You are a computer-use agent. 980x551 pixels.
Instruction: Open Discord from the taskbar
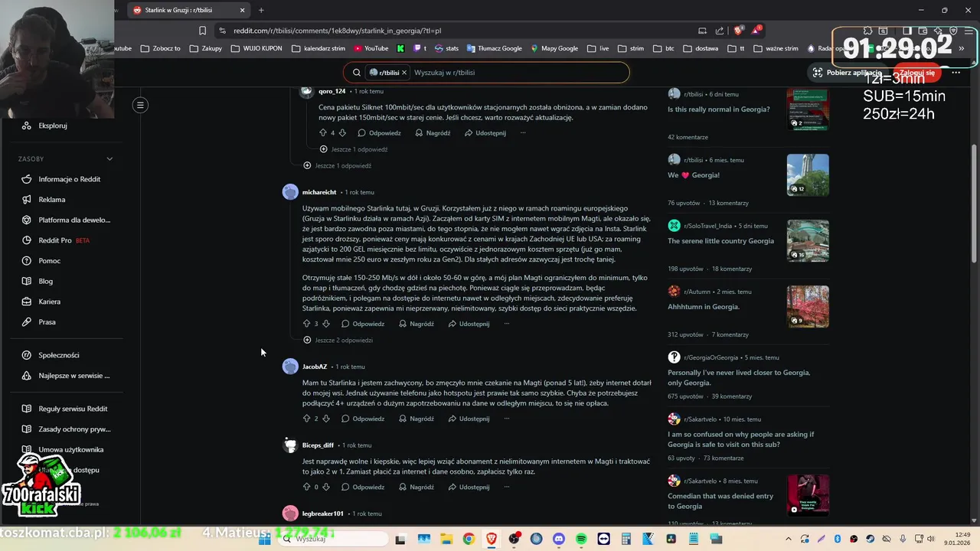coord(559,539)
